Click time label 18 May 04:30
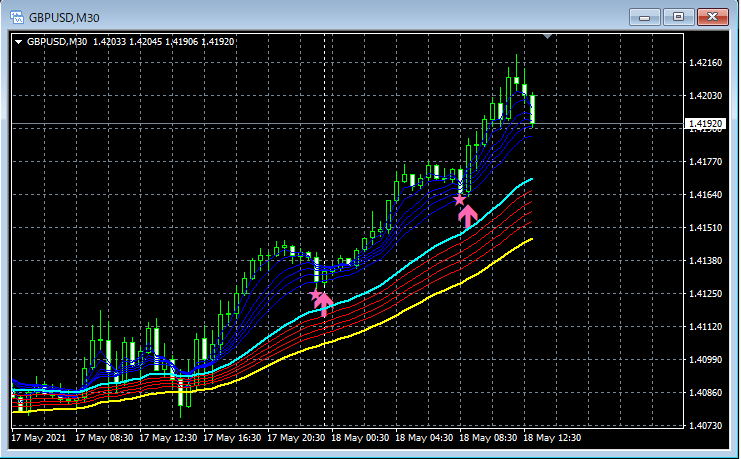The height and width of the screenshot is (459, 741). [x=424, y=438]
